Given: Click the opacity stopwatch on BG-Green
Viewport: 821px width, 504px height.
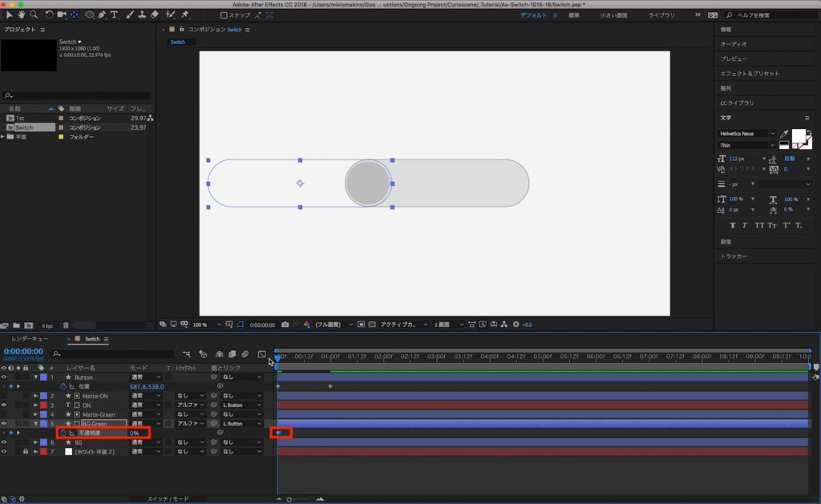Looking at the screenshot, I should [x=63, y=433].
